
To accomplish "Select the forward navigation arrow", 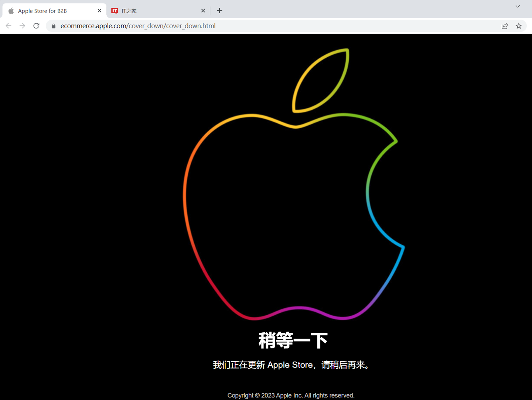I will click(x=22, y=26).
